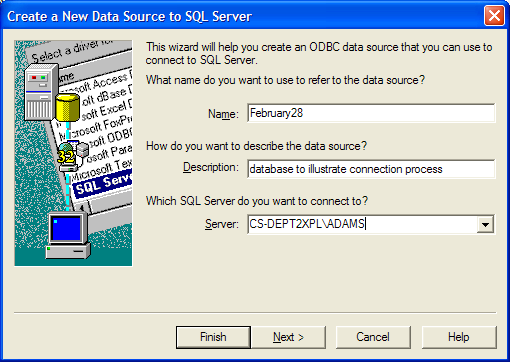Click the Server: label
This screenshot has width=510, height=362.
click(222, 224)
